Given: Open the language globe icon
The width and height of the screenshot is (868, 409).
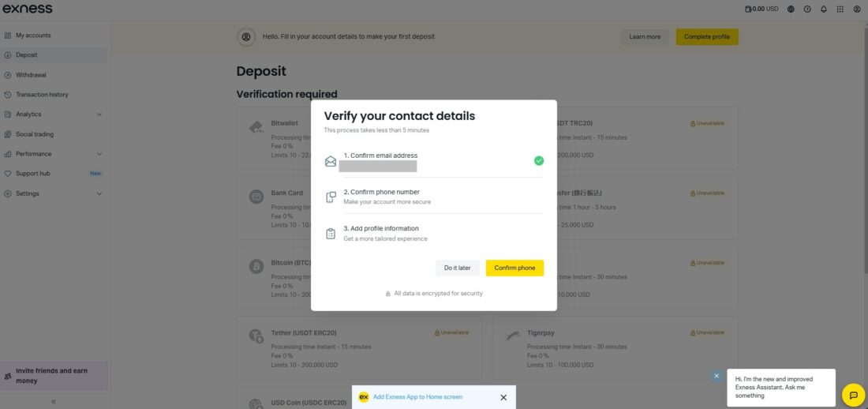Looking at the screenshot, I should (x=791, y=9).
